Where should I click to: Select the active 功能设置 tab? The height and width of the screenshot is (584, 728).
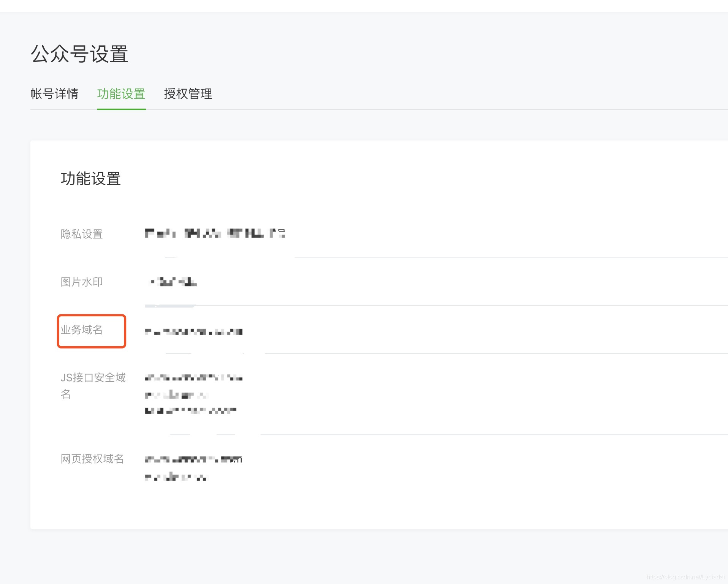[x=121, y=94]
